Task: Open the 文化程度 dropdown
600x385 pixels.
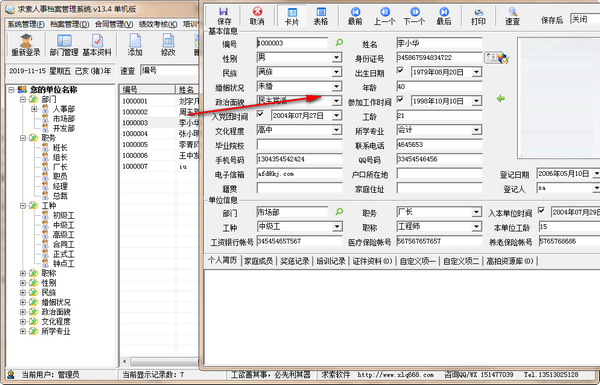Action: point(336,131)
